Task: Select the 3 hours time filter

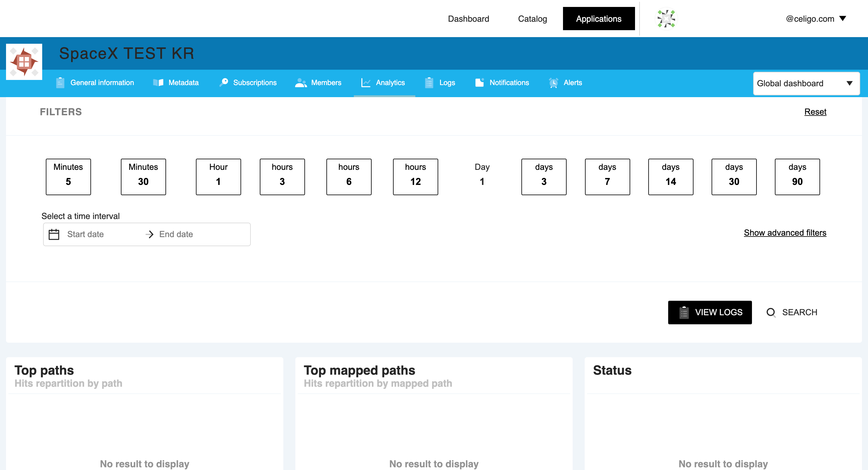Action: pos(282,177)
